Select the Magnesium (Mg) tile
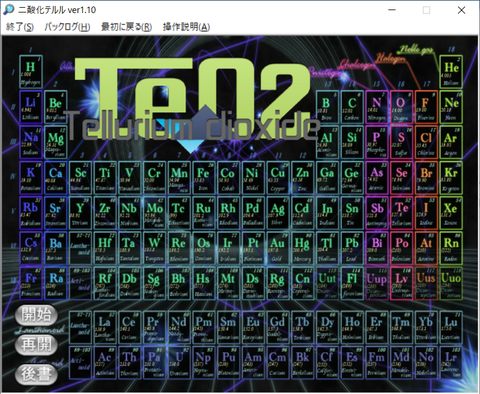The height and width of the screenshot is (394, 480). [x=56, y=142]
